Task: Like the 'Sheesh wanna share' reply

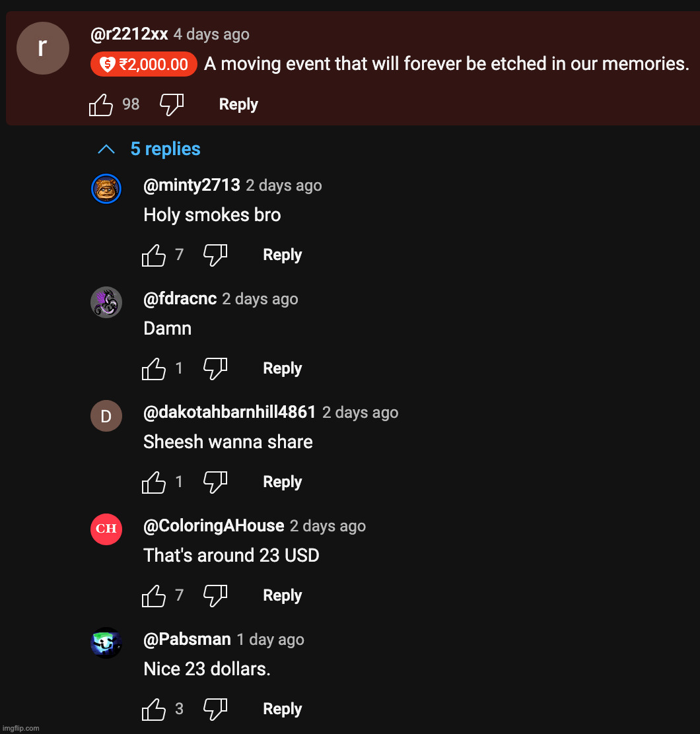Action: [x=153, y=482]
